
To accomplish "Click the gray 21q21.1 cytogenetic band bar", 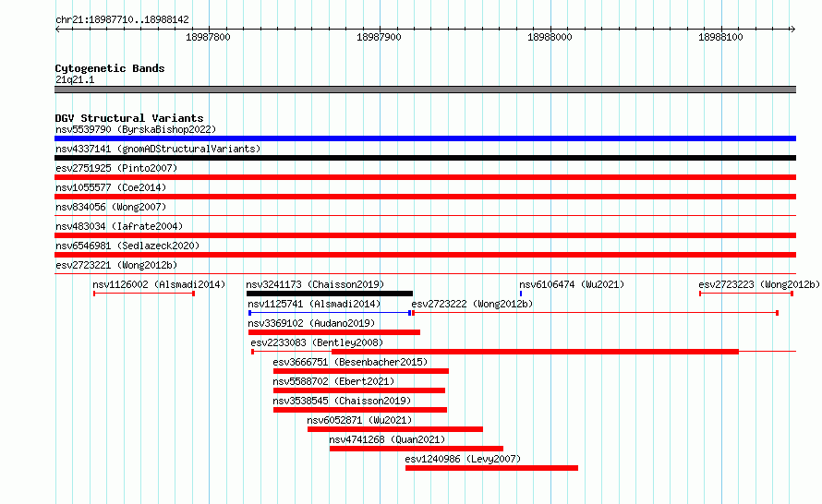I will pos(425,90).
